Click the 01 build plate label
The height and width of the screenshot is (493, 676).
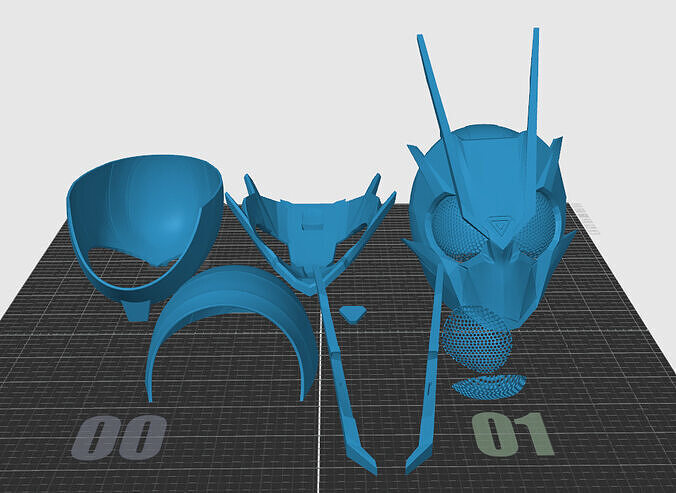(x=513, y=434)
